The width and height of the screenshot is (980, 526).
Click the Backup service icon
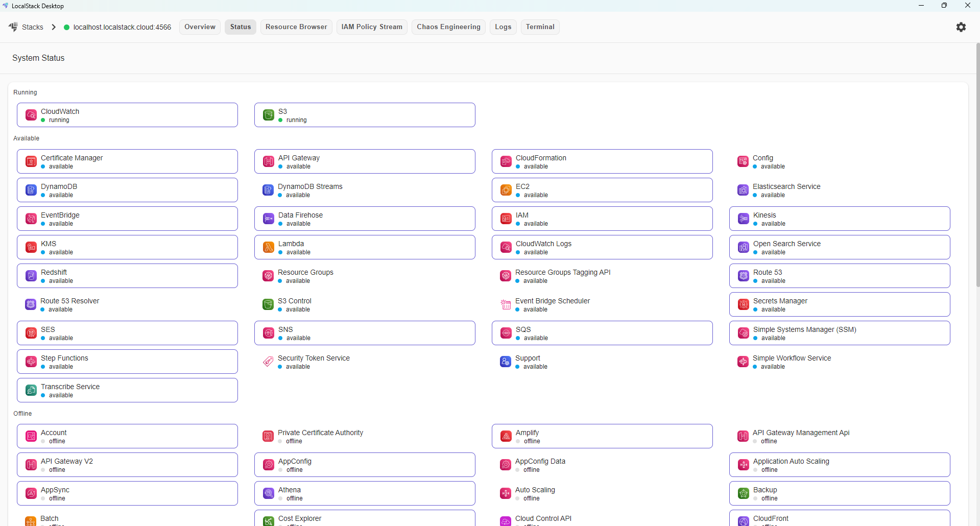click(x=744, y=493)
